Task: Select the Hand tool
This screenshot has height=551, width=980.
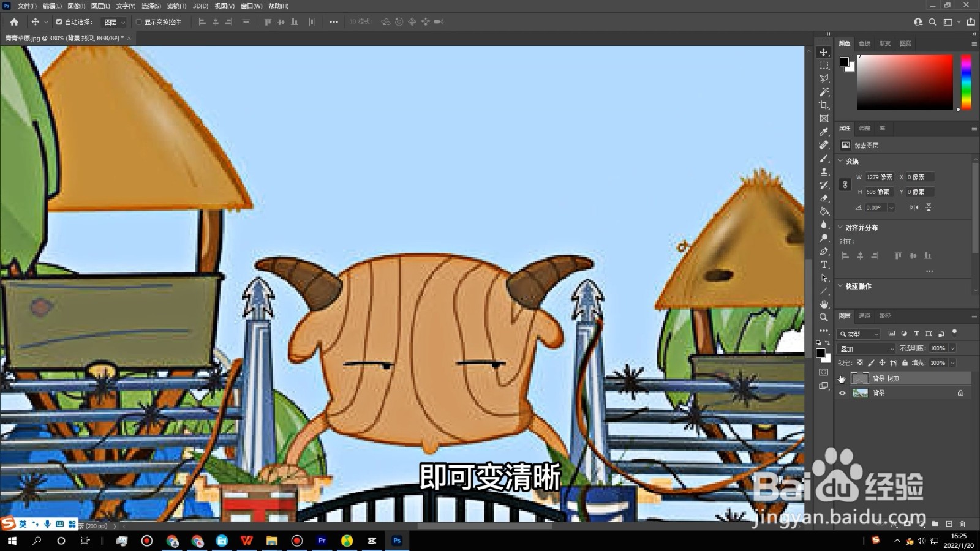Action: (x=824, y=304)
